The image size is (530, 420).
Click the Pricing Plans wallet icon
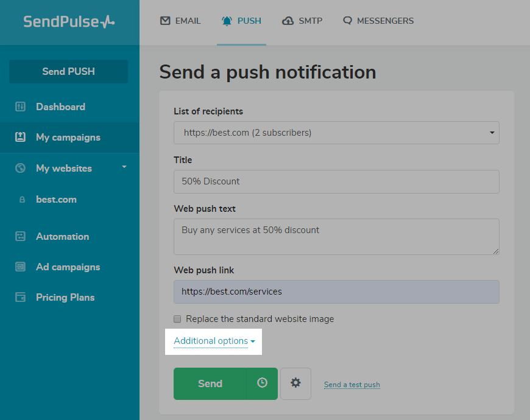[20, 298]
